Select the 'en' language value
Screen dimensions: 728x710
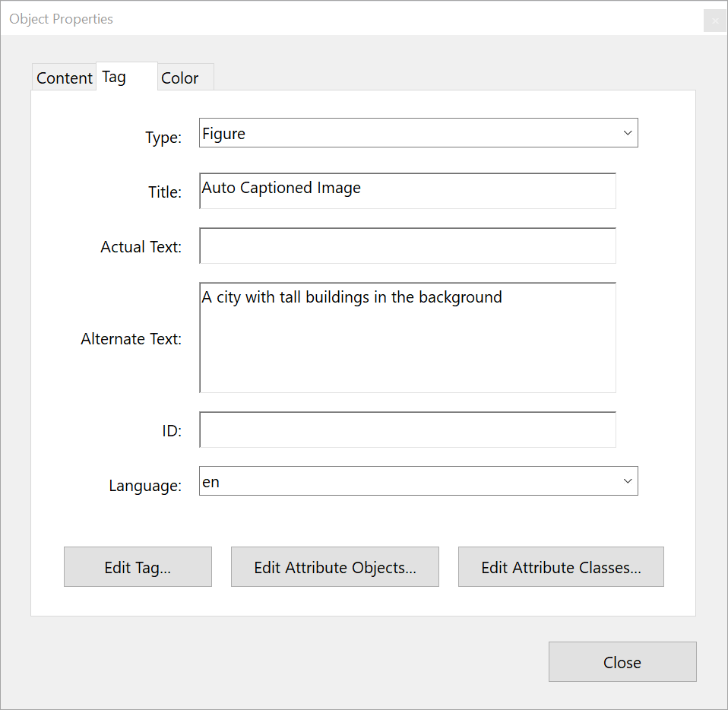point(210,481)
